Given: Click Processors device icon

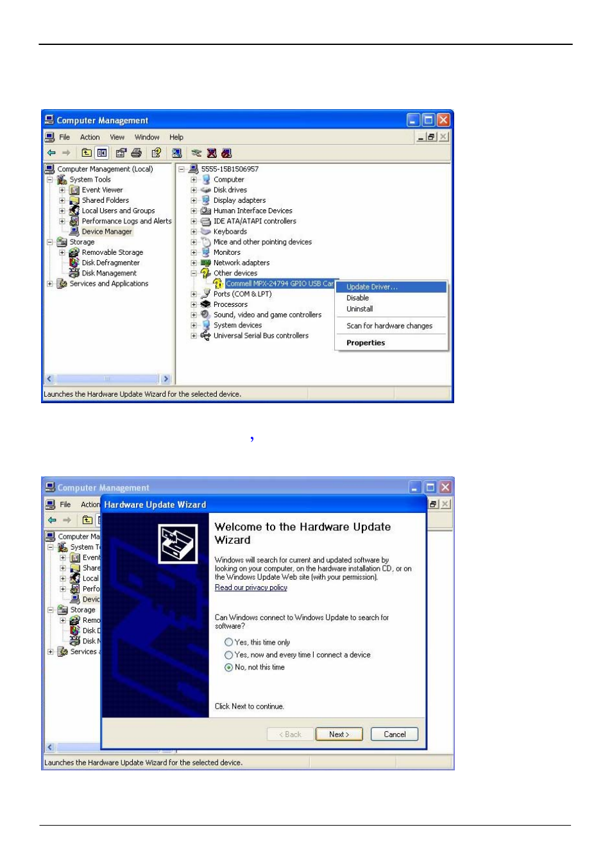Looking at the screenshot, I should pos(206,304).
